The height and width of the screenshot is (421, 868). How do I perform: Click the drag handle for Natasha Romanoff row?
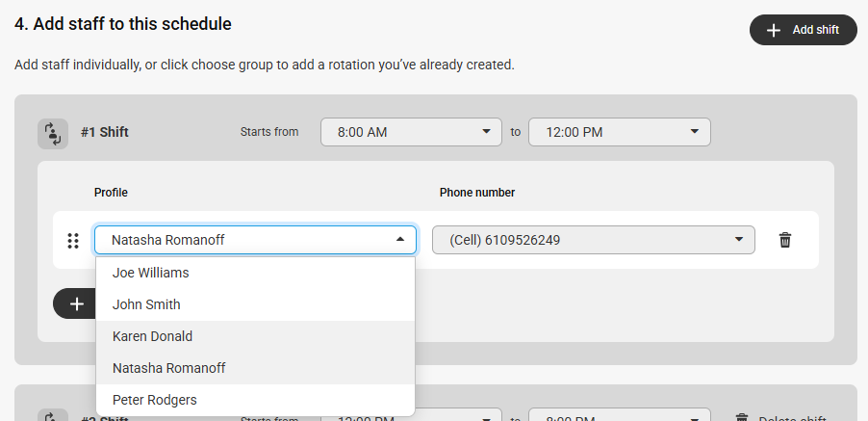(x=73, y=241)
